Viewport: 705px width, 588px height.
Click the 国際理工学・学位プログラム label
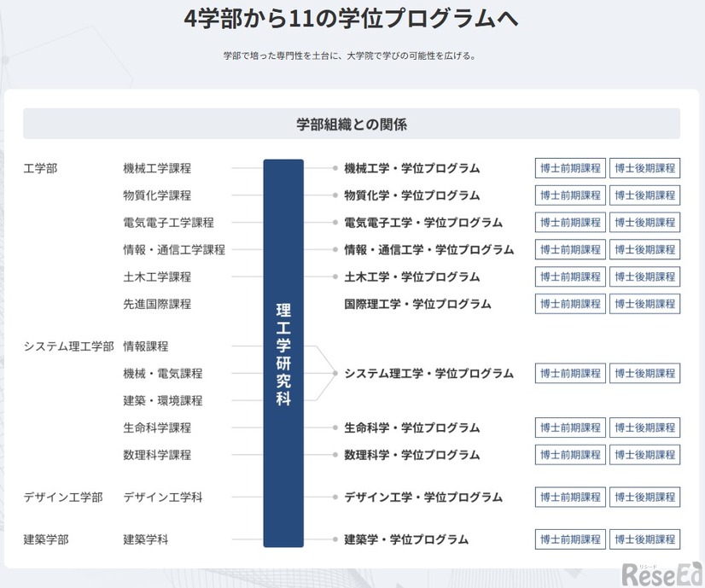click(417, 304)
